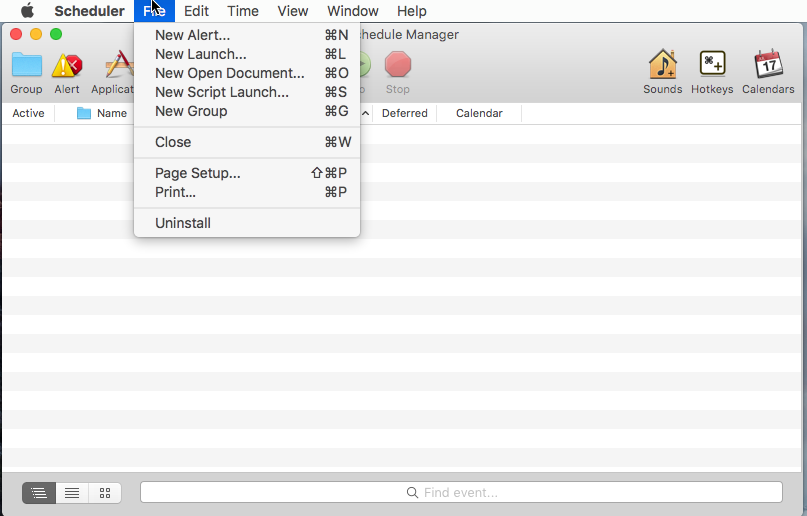Image resolution: width=807 pixels, height=516 pixels.
Task: Click the folder icon in Name column header
Action: pos(84,113)
